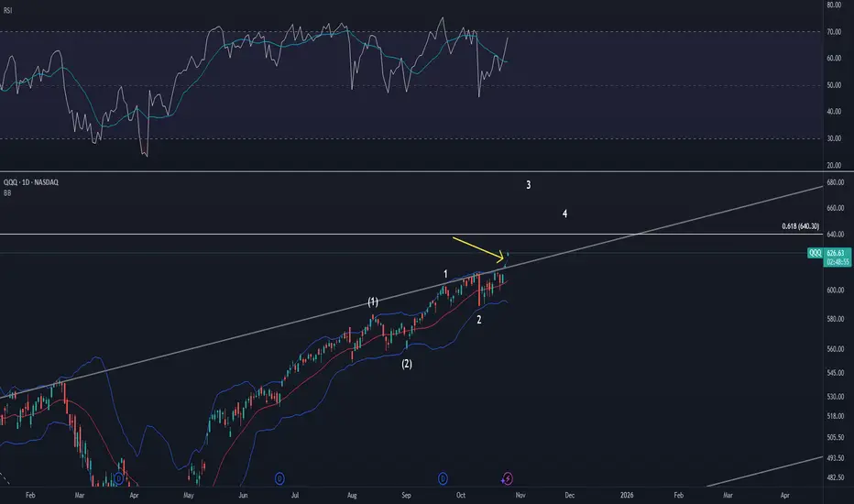Click the 680.00 price axis label
854x504 pixels.
point(836,182)
